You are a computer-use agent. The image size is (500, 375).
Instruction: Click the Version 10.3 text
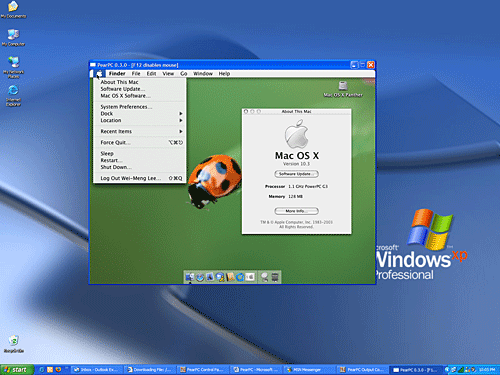pyautogui.click(x=296, y=164)
